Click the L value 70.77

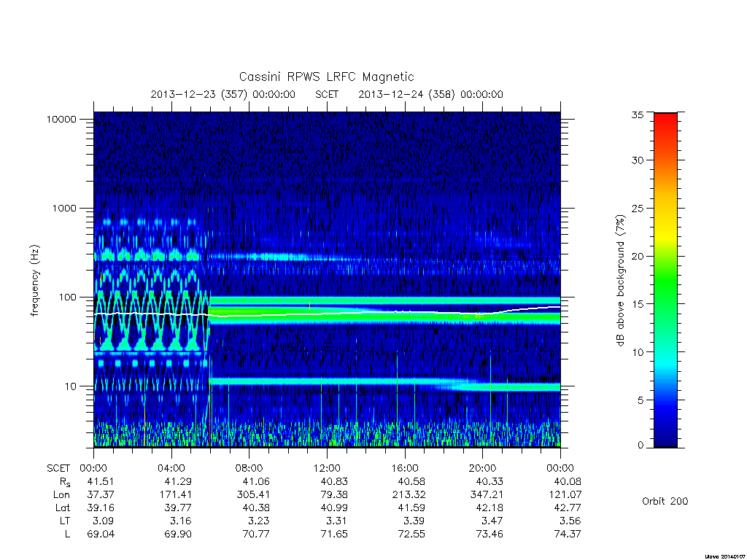click(256, 534)
